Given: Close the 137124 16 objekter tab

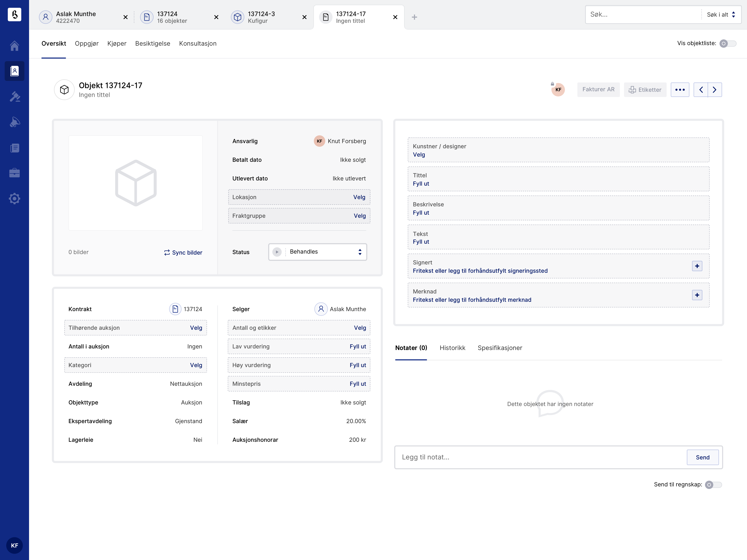Looking at the screenshot, I should tap(216, 17).
